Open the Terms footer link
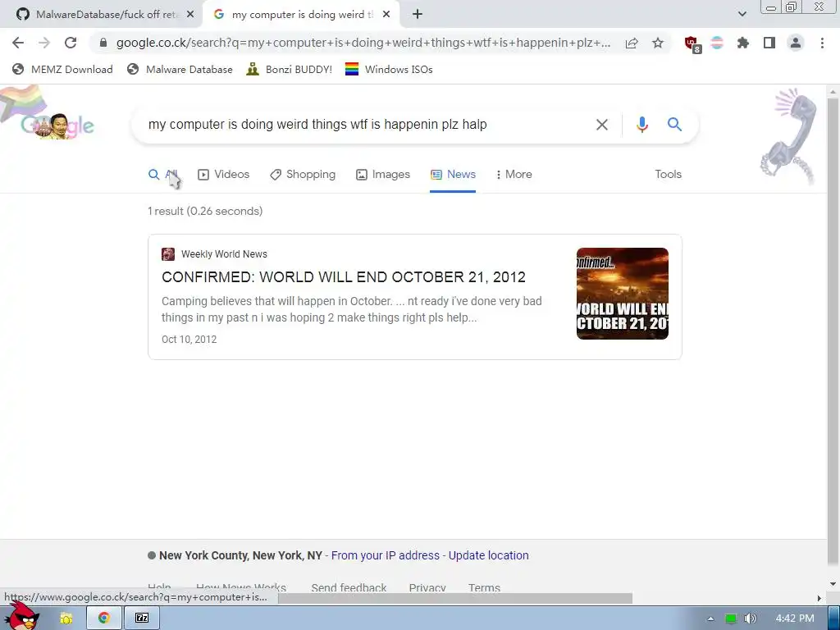 tap(484, 587)
